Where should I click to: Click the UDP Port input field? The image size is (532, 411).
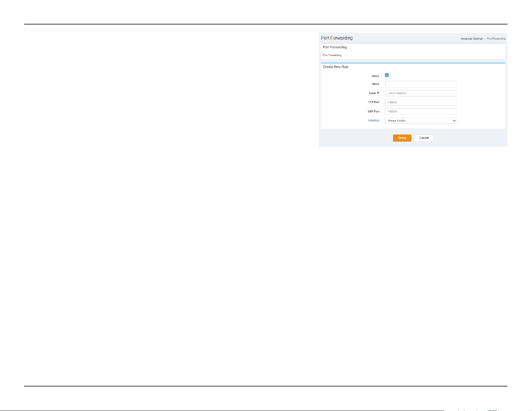point(421,111)
